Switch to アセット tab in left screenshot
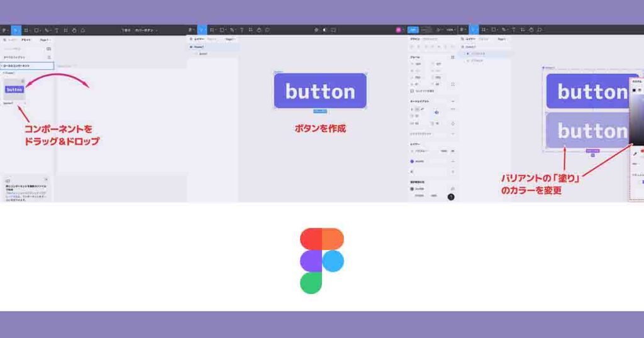644x338 pixels. [26, 40]
